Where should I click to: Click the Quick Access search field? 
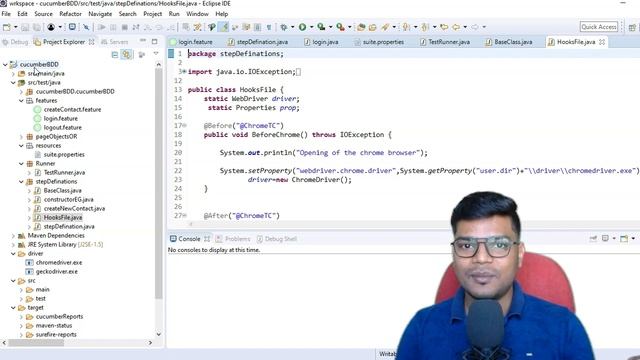599,27
